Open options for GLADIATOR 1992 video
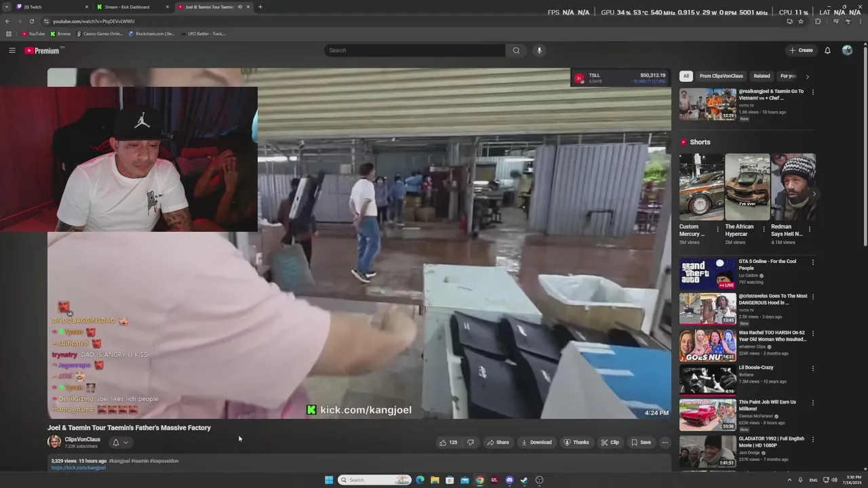This screenshot has width=868, height=488. [x=813, y=440]
